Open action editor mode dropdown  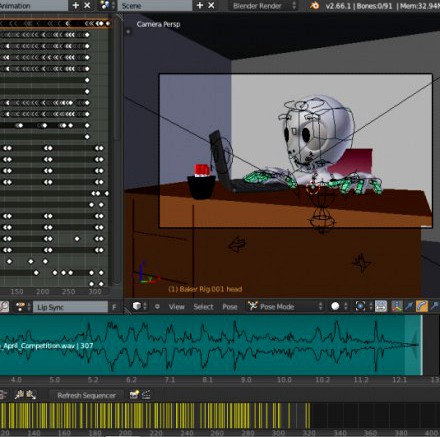[23, 307]
